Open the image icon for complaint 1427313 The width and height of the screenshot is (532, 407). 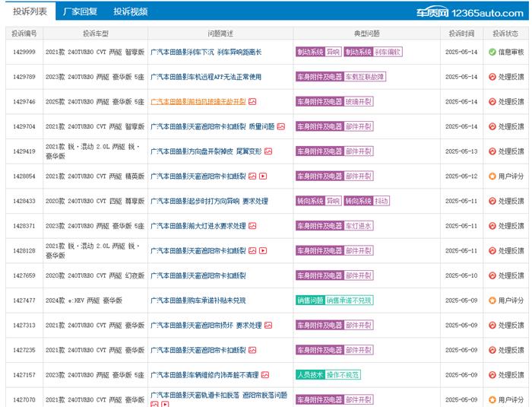click(268, 325)
